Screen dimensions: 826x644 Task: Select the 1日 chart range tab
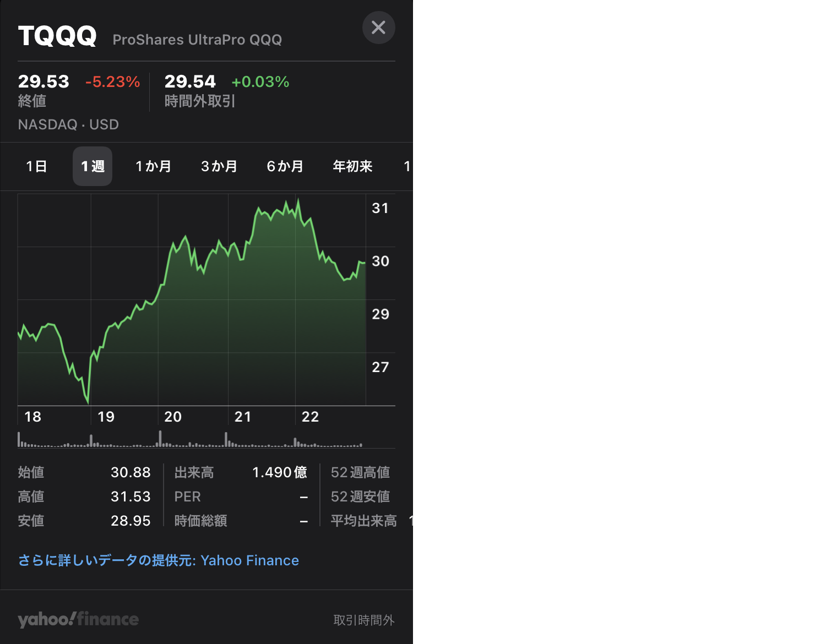36,166
